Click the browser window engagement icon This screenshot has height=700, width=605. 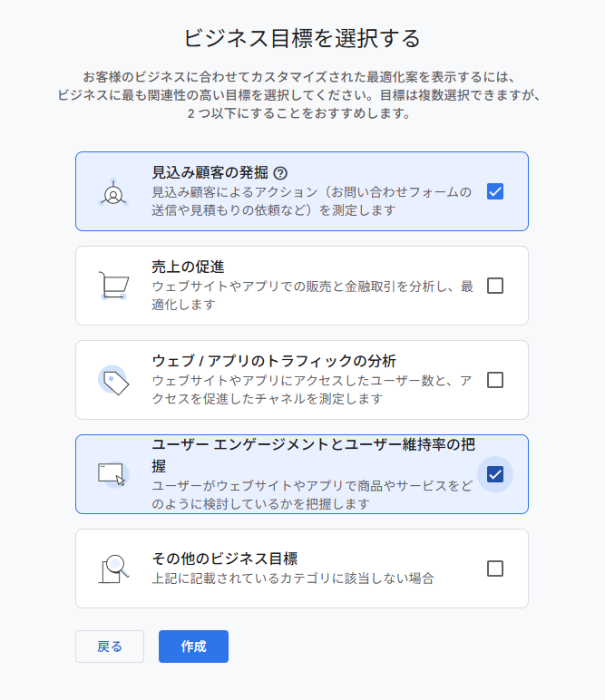pos(112,474)
